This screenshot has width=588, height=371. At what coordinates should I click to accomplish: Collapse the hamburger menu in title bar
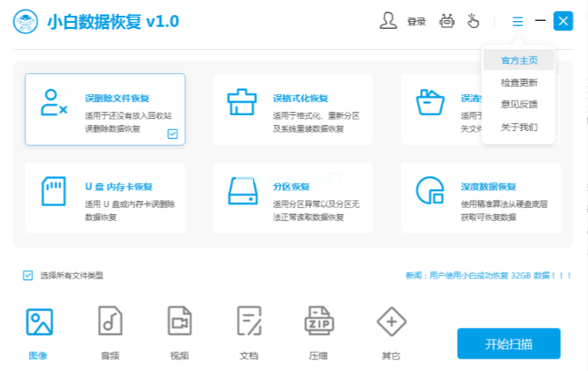click(518, 21)
